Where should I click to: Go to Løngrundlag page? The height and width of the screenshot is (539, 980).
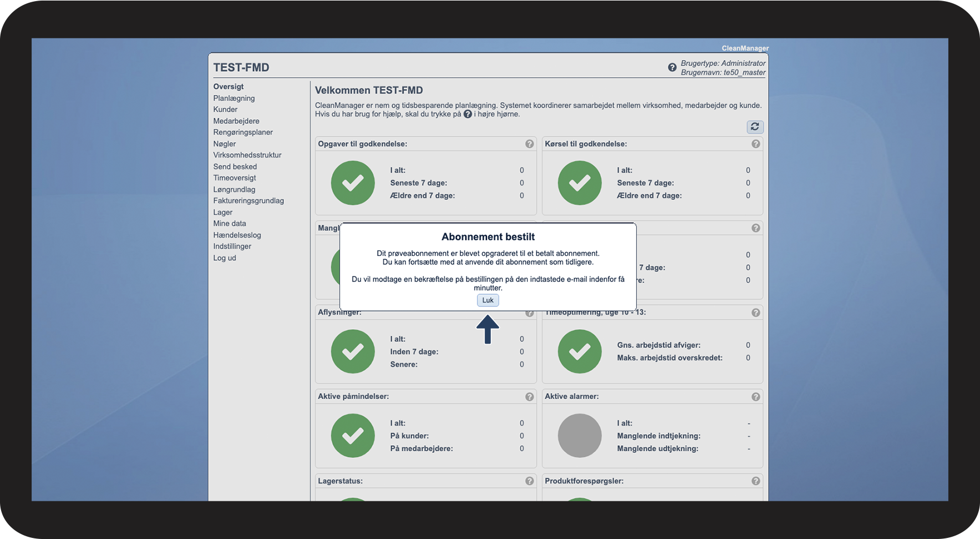[x=235, y=189]
